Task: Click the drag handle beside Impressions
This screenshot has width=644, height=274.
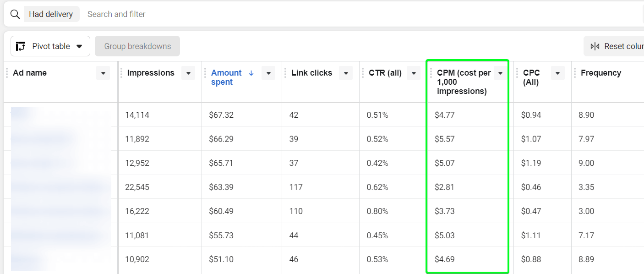Action: pos(121,73)
